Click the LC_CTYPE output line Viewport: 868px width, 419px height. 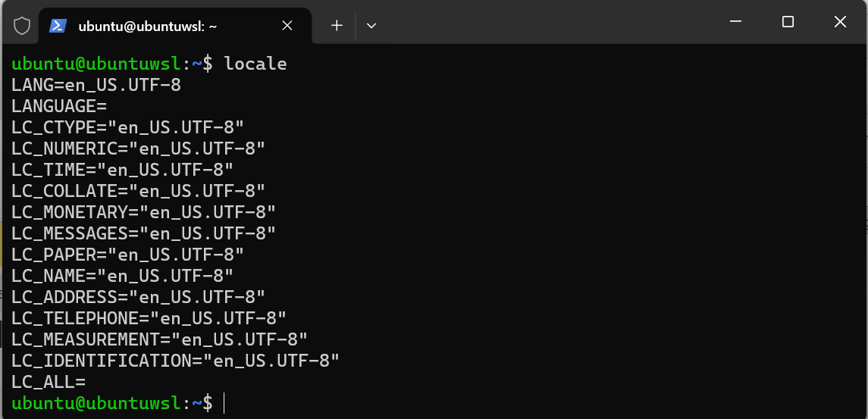(128, 127)
